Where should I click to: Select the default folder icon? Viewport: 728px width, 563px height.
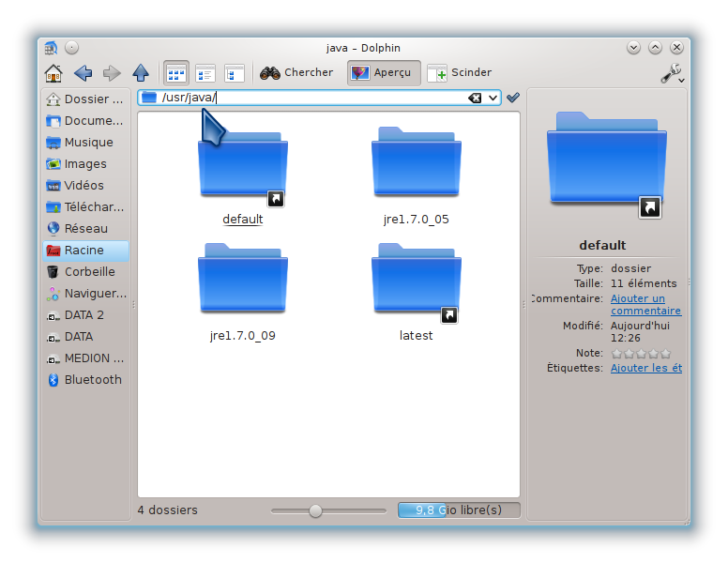point(243,162)
